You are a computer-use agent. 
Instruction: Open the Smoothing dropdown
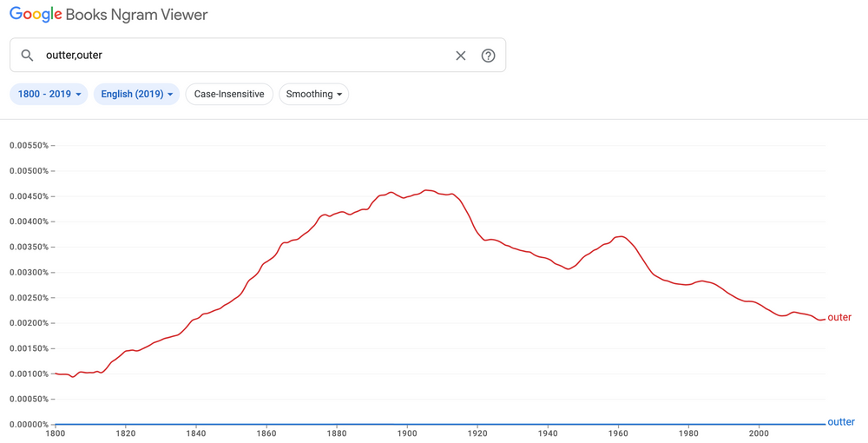(x=313, y=94)
